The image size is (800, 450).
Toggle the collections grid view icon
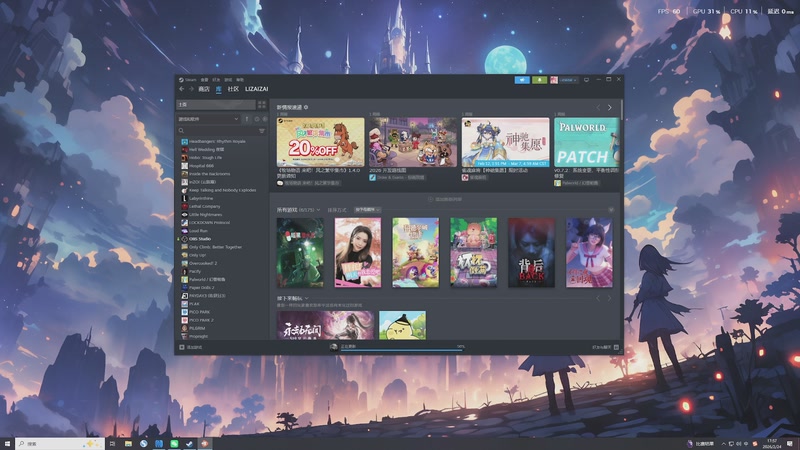[x=262, y=104]
